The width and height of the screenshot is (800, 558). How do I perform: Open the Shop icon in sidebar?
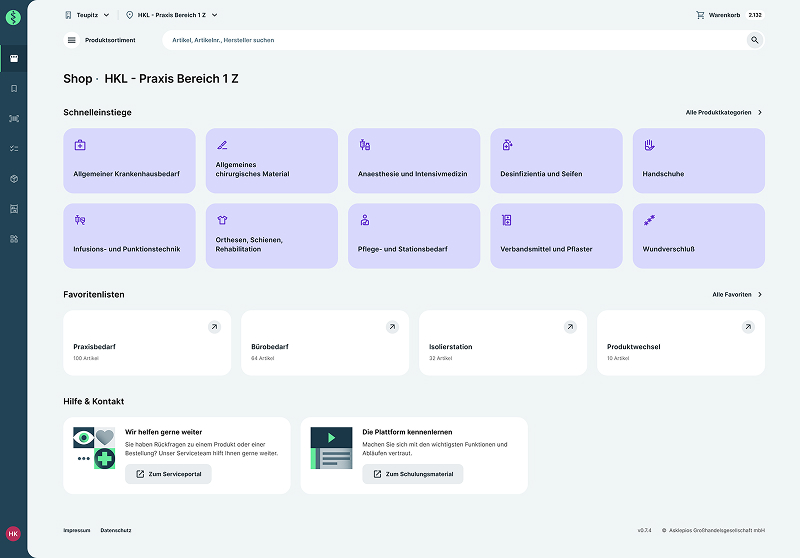point(14,58)
